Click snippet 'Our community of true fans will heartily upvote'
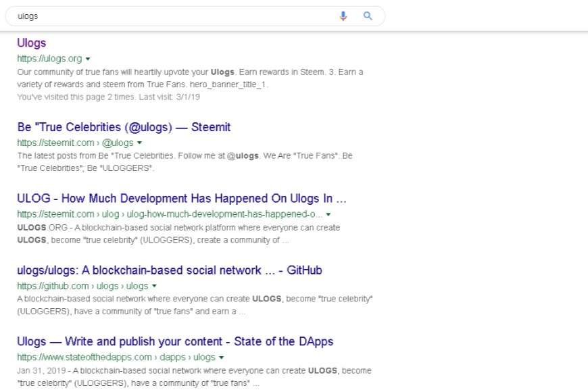Screen dimensions: 588x392 (190, 78)
